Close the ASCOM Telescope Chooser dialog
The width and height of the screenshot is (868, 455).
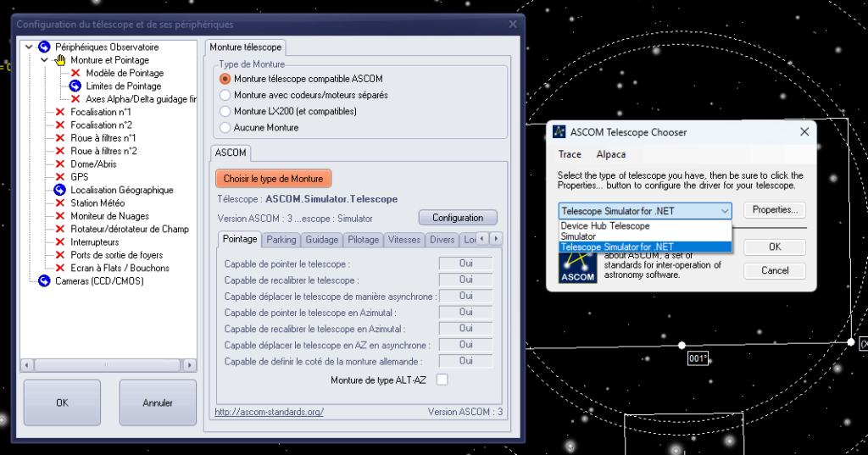coord(804,131)
